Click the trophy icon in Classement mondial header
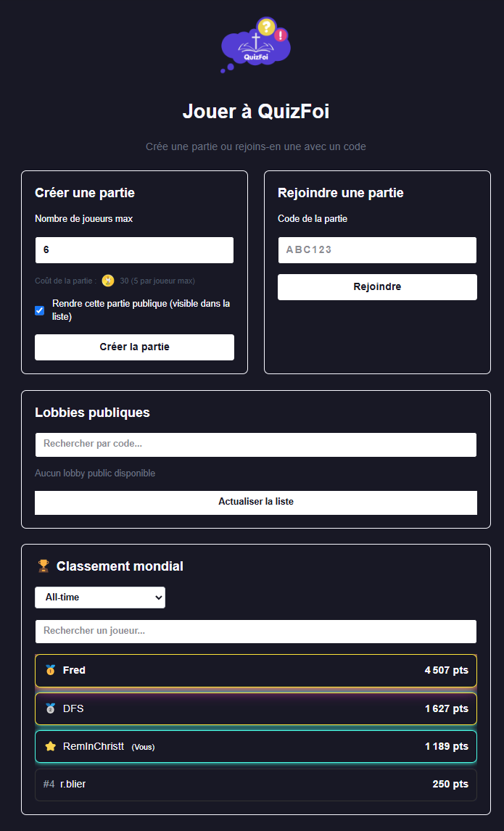The width and height of the screenshot is (504, 831). 44,566
